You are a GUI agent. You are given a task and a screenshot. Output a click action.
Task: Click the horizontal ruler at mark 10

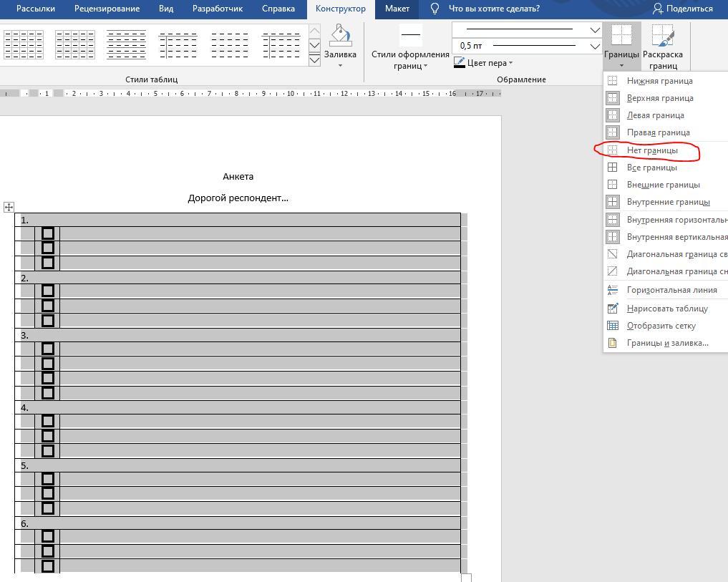pyautogui.click(x=291, y=93)
